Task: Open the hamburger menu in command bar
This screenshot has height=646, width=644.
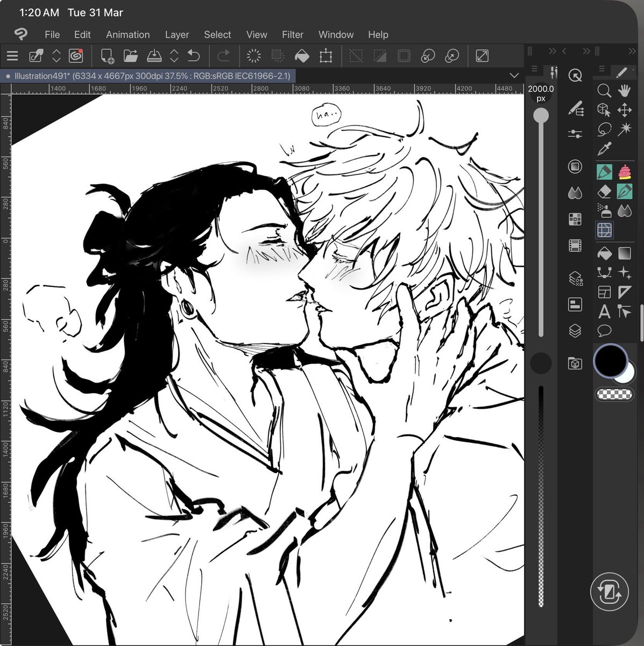Action: point(12,56)
